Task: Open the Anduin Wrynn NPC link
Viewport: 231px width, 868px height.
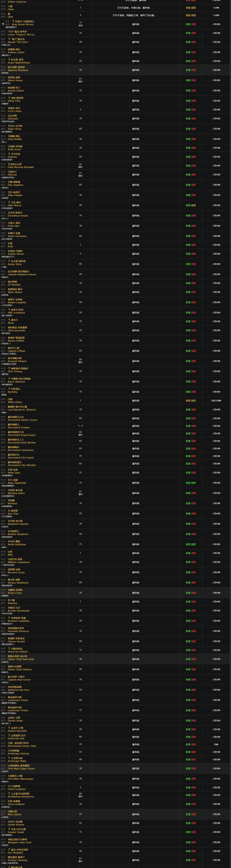Action: coord(16,254)
